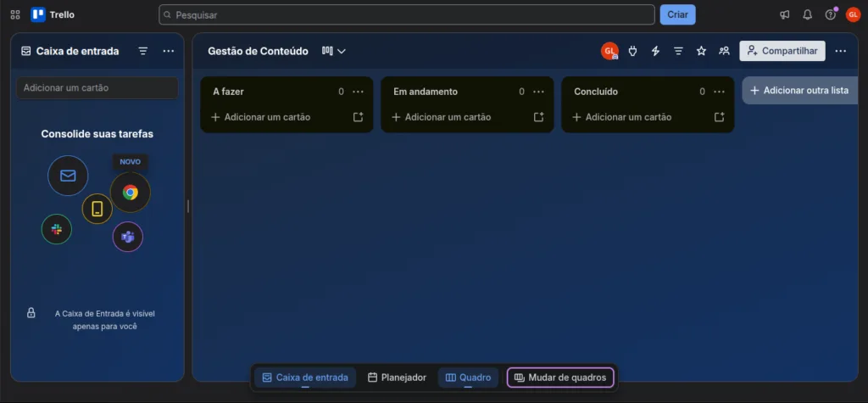Select the email envelope integration icon
Image resolution: width=868 pixels, height=403 pixels.
(x=68, y=176)
